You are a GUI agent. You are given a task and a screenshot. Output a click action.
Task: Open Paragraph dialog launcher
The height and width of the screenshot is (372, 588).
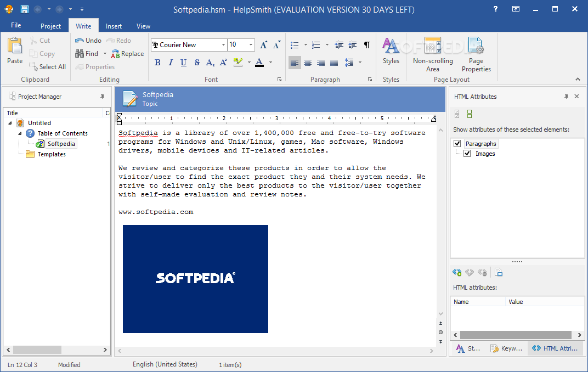[370, 80]
